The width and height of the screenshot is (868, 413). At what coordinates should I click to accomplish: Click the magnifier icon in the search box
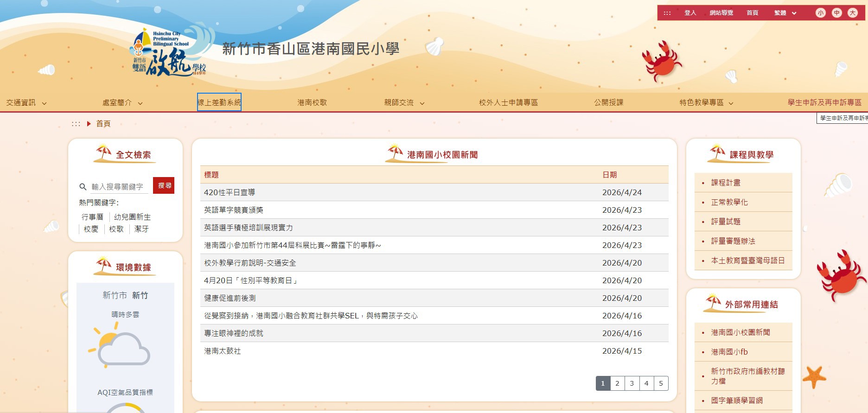83,187
